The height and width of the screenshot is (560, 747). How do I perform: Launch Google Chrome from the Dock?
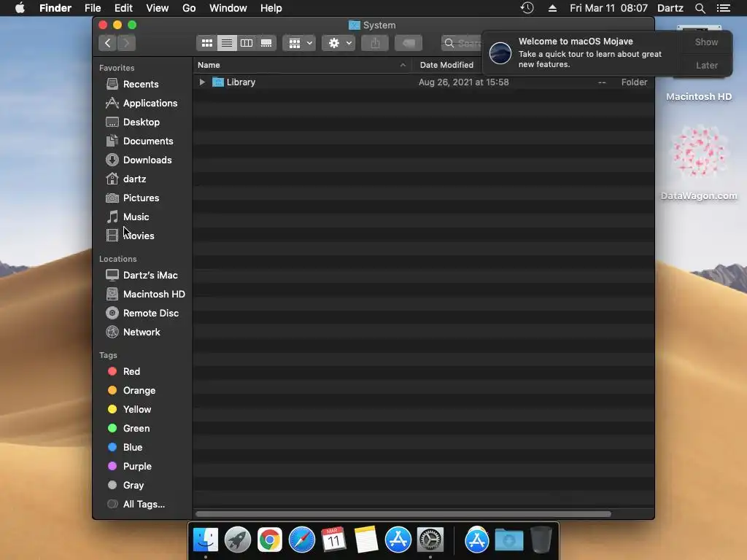tap(270, 540)
